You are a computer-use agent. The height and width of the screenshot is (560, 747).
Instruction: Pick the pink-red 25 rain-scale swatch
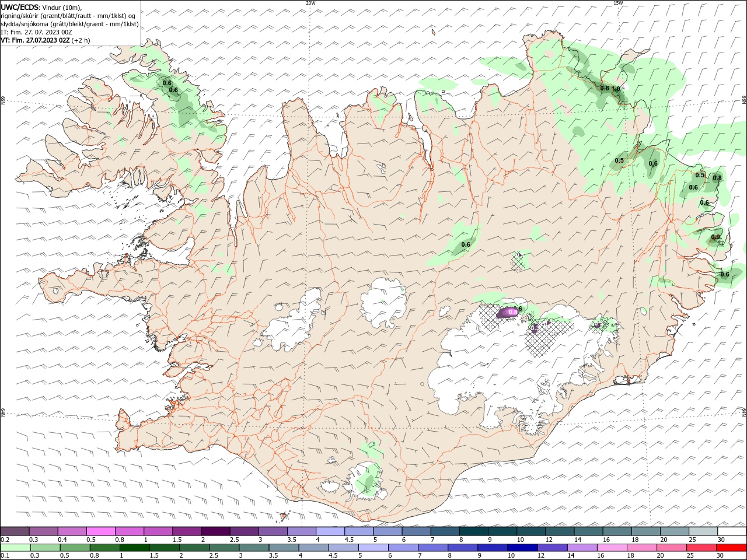coord(701,548)
